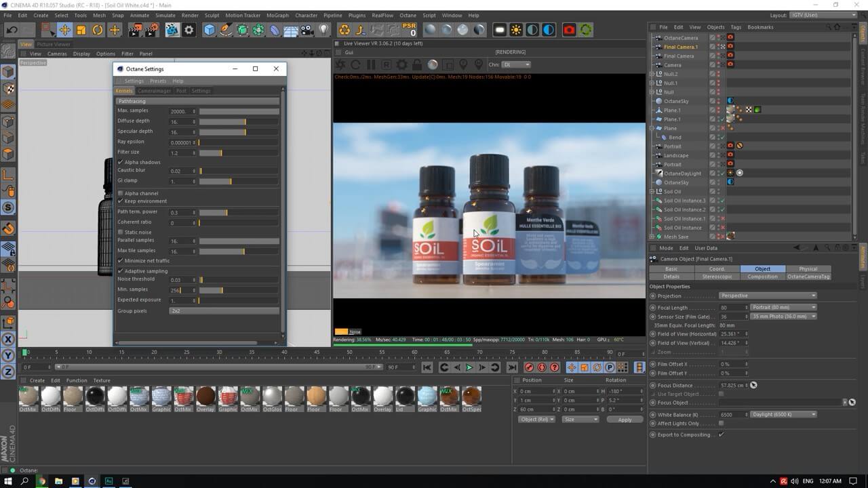Open the Projection Perspective dropdown
868x488 pixels.
[x=768, y=296]
